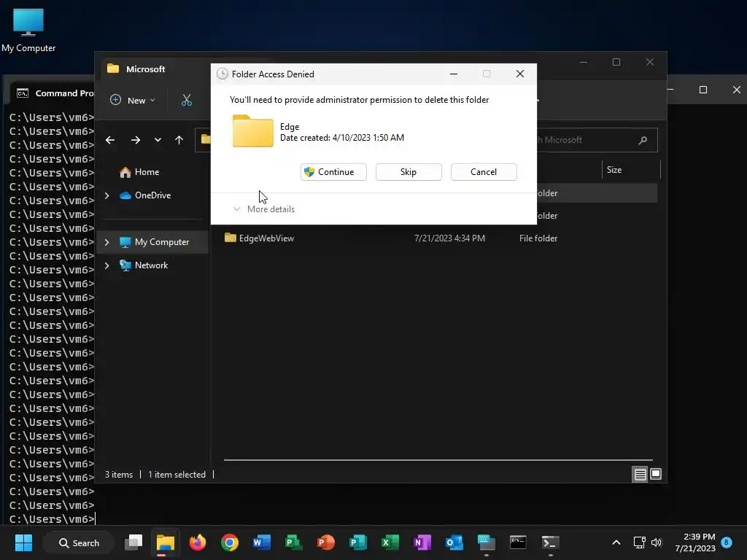Image resolution: width=747 pixels, height=560 pixels.
Task: Select Network in the navigation pane
Action: pyautogui.click(x=144, y=265)
